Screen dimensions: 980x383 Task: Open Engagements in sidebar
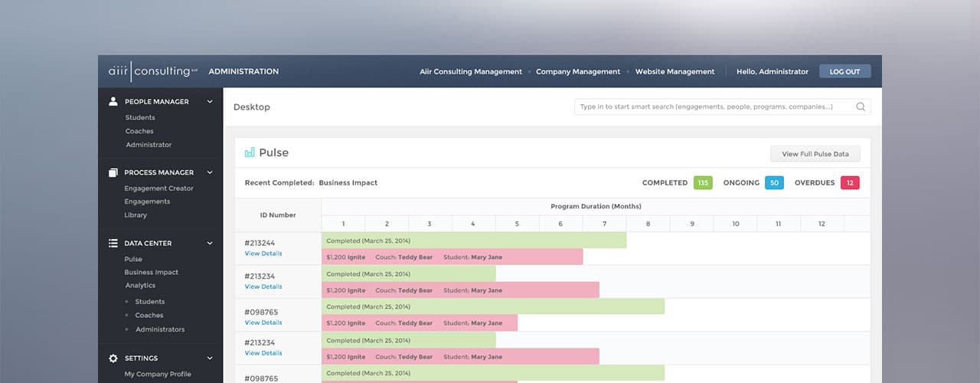pos(148,201)
